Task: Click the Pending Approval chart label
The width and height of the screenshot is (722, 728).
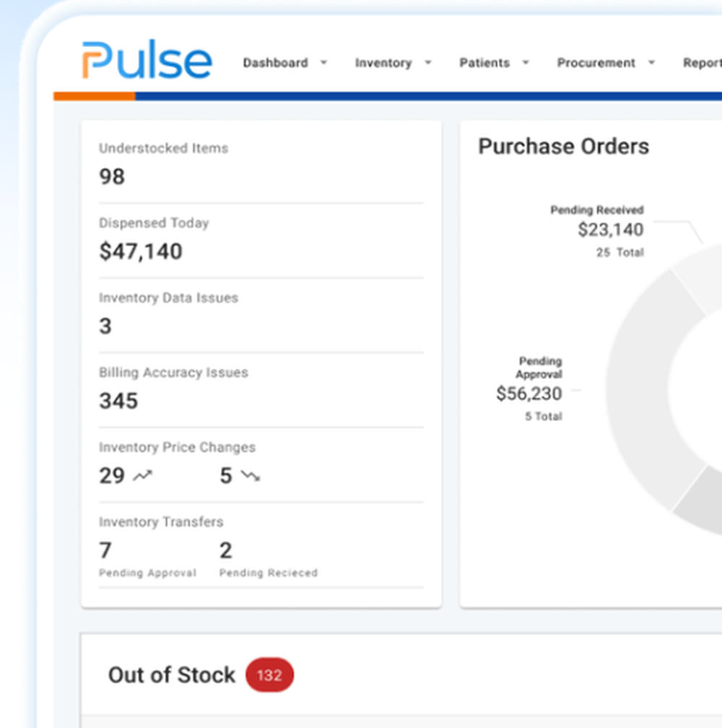Action: click(x=539, y=368)
